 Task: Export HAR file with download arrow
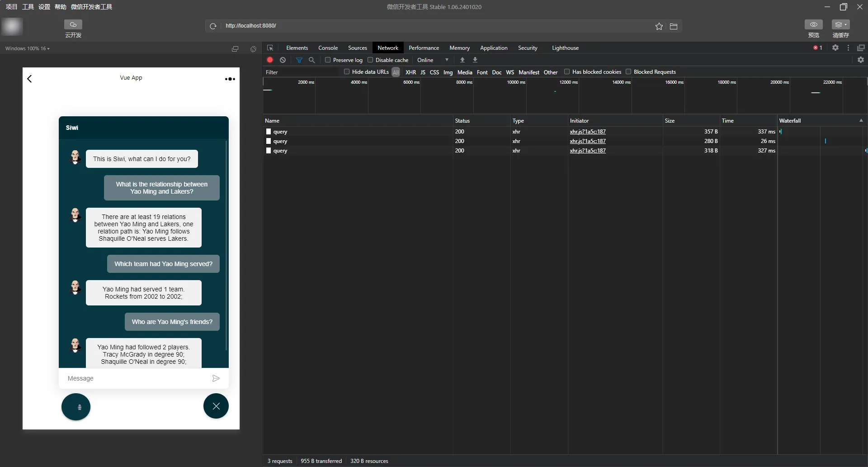point(475,60)
